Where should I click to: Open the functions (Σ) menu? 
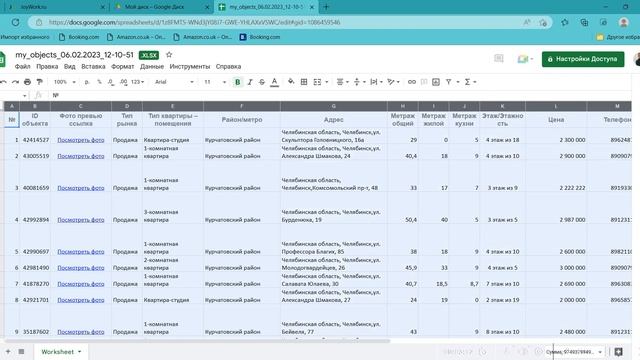pos(470,82)
